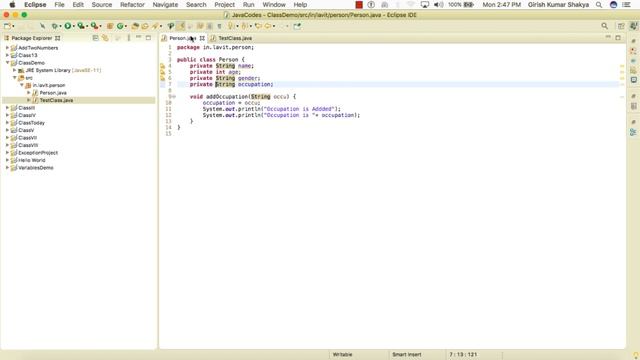The image size is (640, 360).
Task: Click the yellow warning marker in overview ruler
Action: 622,66
